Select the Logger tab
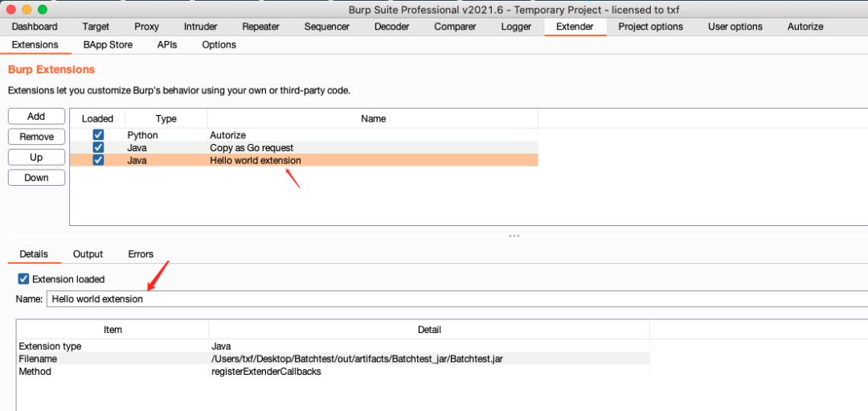Image resolution: width=868 pixels, height=411 pixels. [516, 27]
